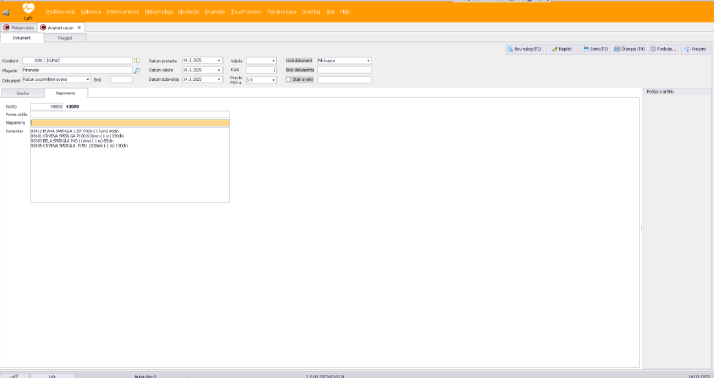Screen dimensions: 714x381
Task: Click the Naplati button
Action: coord(562,49)
